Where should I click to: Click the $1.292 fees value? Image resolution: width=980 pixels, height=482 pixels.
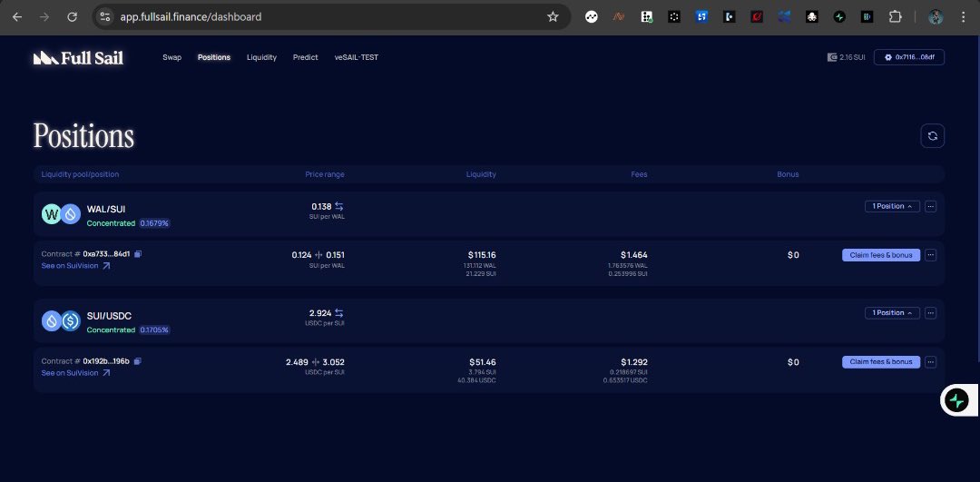pyautogui.click(x=633, y=362)
